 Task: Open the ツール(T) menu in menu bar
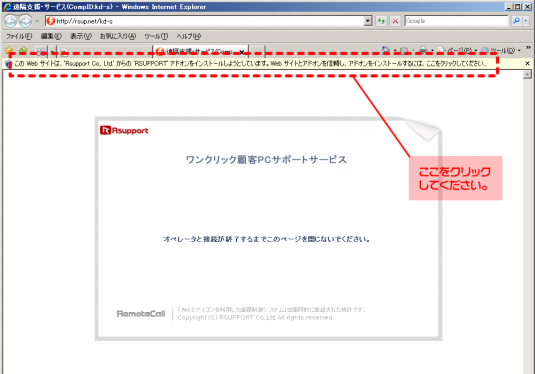pyautogui.click(x=156, y=36)
